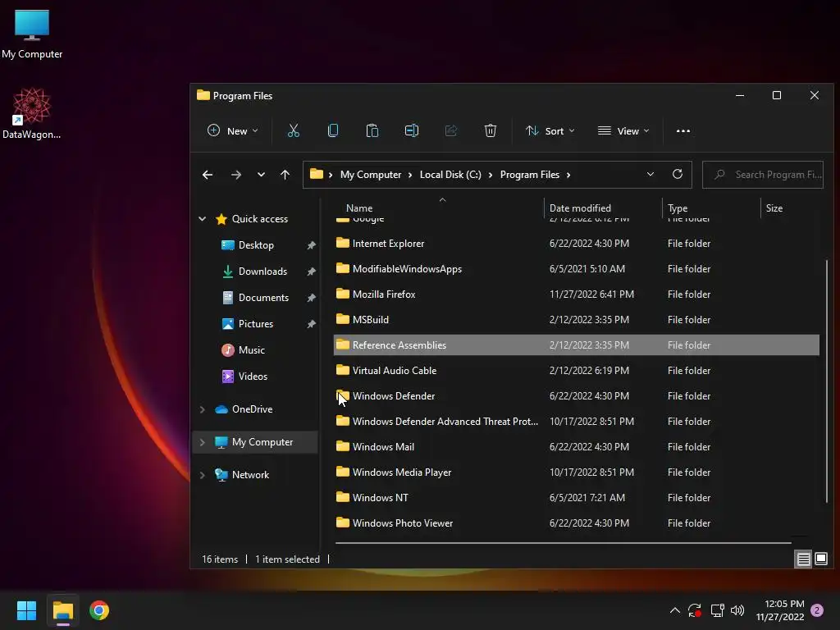Click the sync status tray icon

click(x=695, y=610)
